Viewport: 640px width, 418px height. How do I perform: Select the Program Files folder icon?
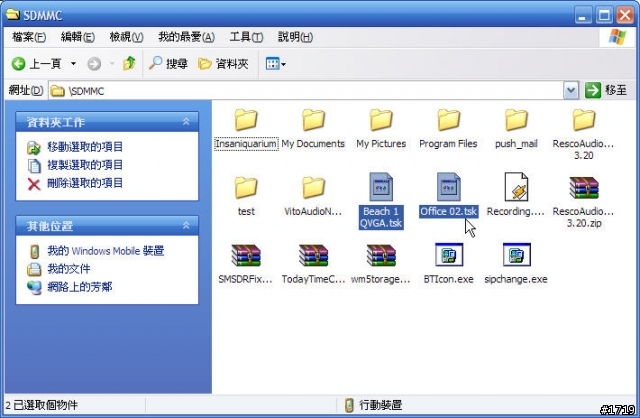pos(449,120)
